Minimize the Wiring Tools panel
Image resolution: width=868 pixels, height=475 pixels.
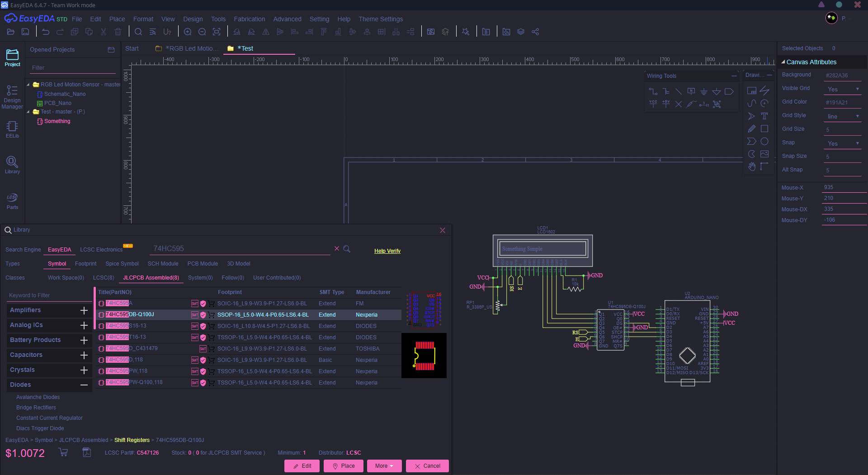click(734, 76)
